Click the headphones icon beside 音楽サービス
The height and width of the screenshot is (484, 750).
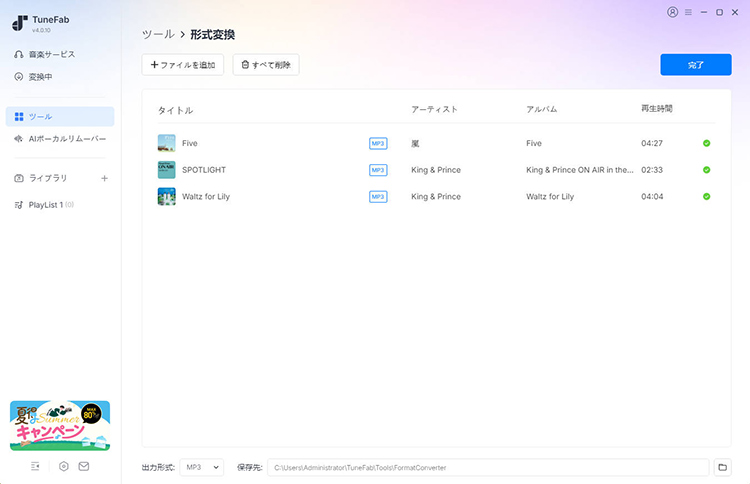pyautogui.click(x=19, y=55)
